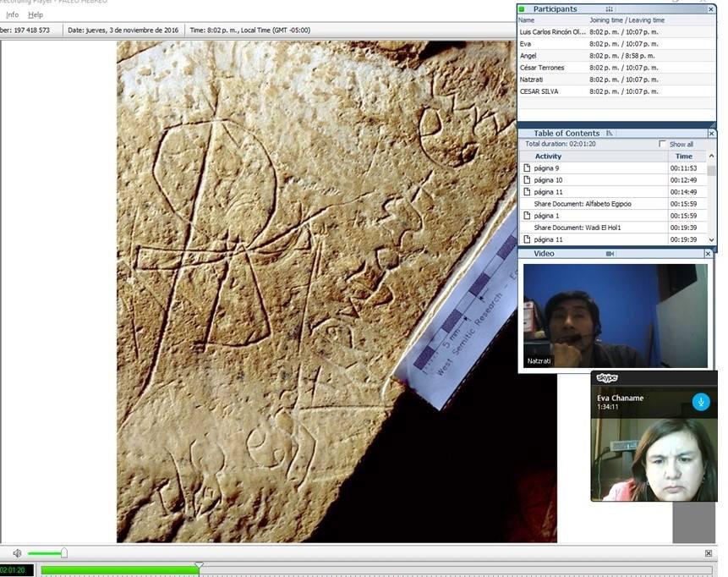Enable the Show all checkbox

pos(663,144)
